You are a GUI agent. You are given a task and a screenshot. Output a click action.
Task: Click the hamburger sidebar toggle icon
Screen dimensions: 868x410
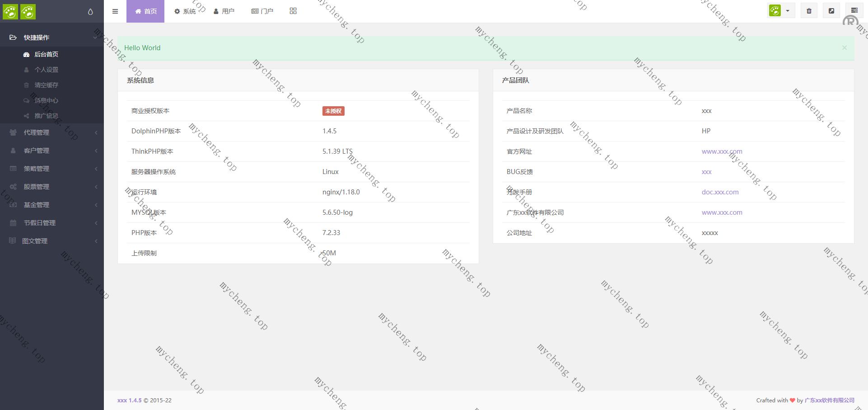click(115, 11)
